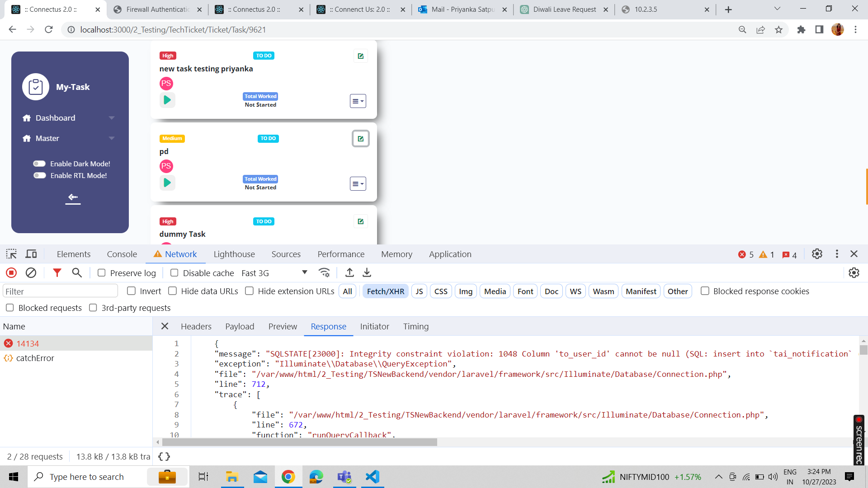This screenshot has height=488, width=868.
Task: Check the Invert filter checkbox
Action: tap(132, 291)
